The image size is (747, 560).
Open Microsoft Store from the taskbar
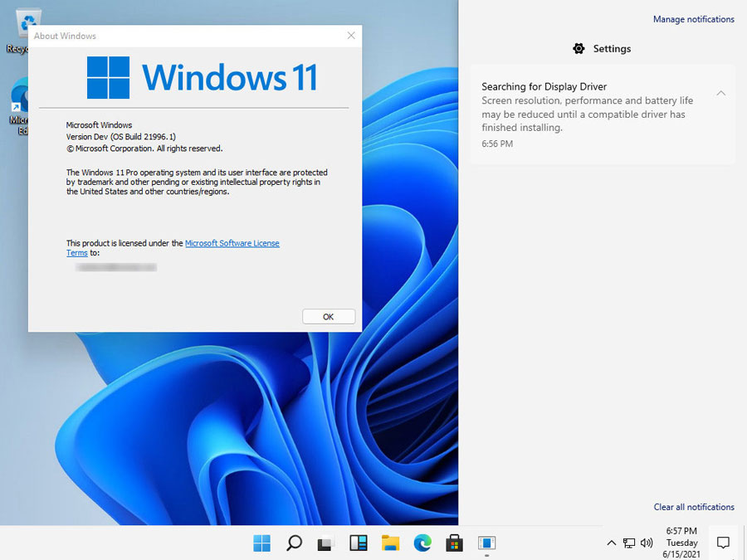(x=454, y=543)
